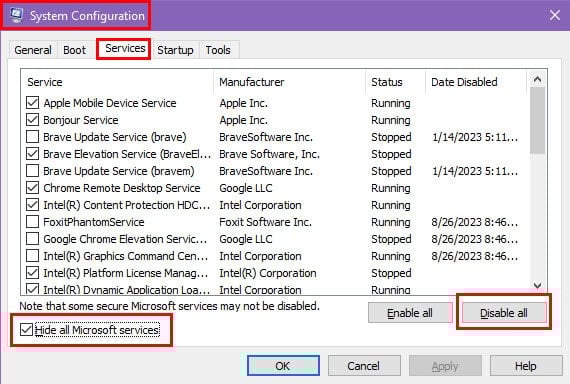Uncheck Apple Mobile Device Service
Image resolution: width=570 pixels, height=384 pixels.
click(x=32, y=103)
